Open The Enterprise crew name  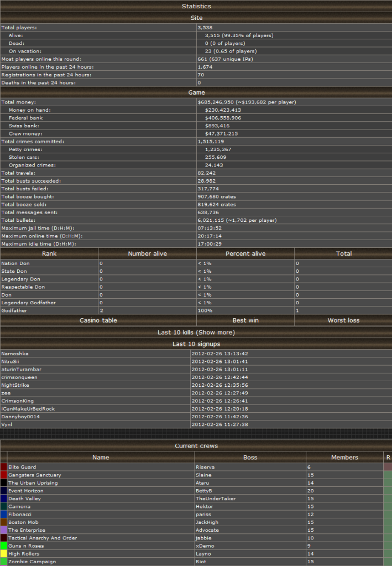point(27,530)
